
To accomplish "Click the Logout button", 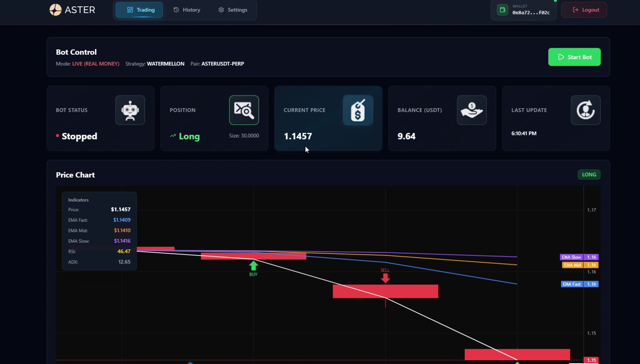I will coord(584,10).
